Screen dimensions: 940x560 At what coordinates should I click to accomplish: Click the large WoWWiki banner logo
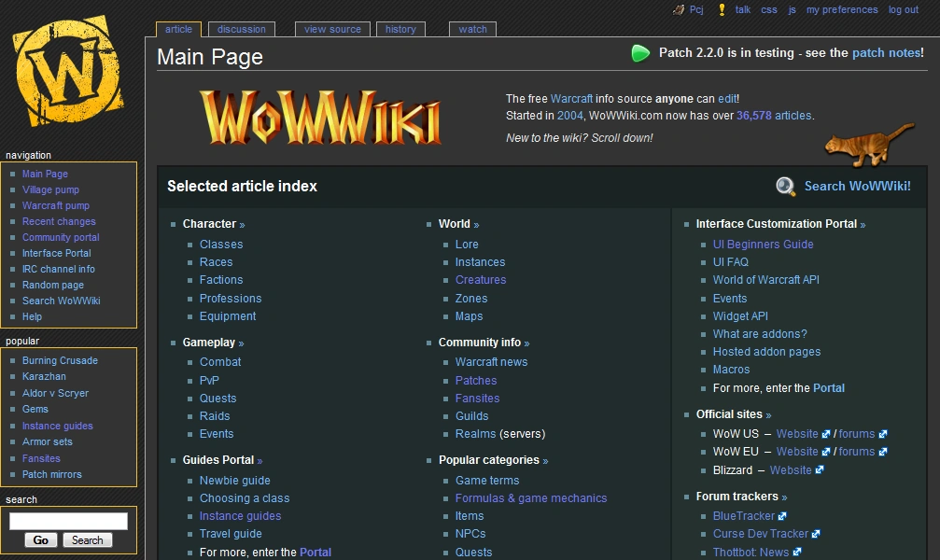[321, 118]
